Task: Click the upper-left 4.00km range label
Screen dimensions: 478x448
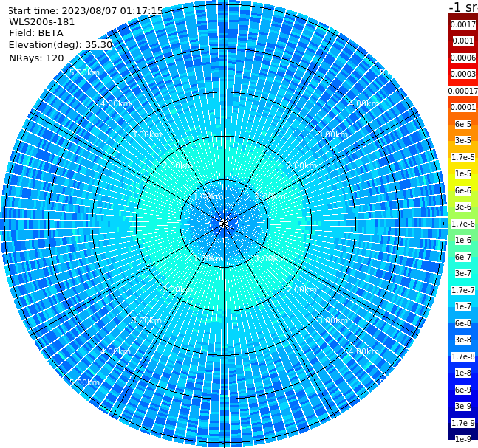Action: pyautogui.click(x=116, y=103)
